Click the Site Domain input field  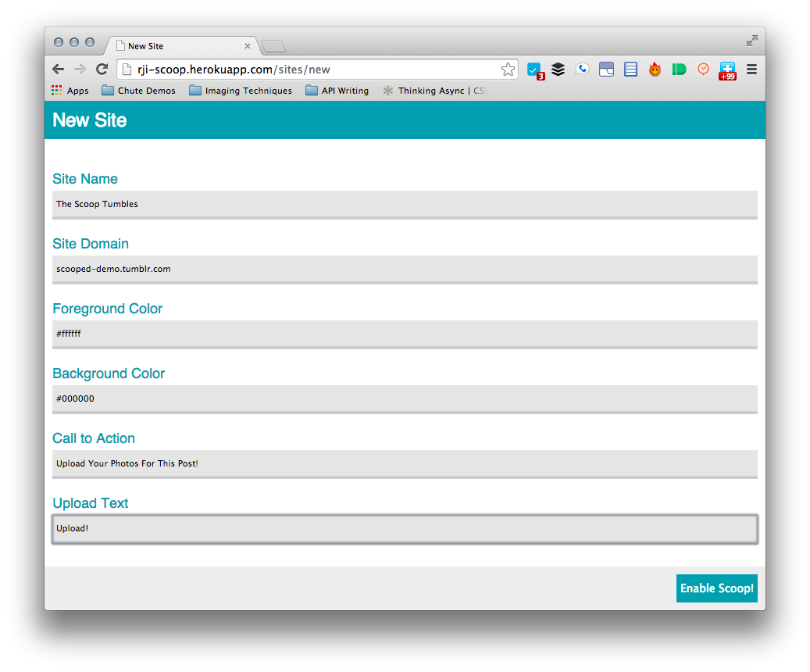[x=405, y=270]
